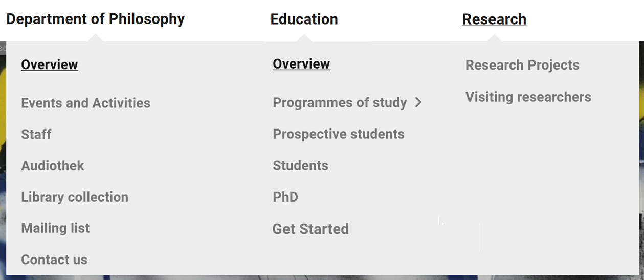Select the PhD link
644x280 pixels.
285,197
